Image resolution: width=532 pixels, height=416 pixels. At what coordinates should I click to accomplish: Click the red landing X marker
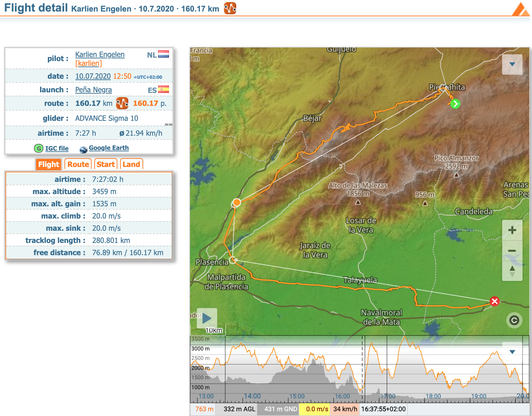[x=494, y=301]
